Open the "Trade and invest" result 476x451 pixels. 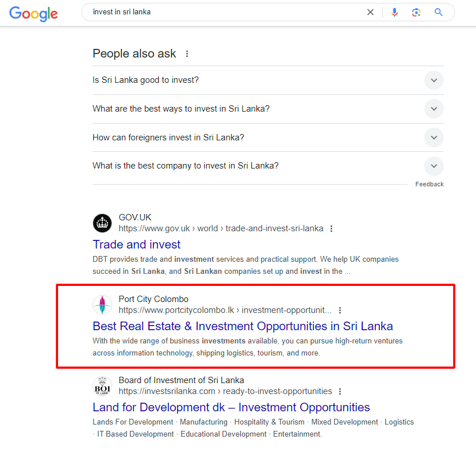[137, 244]
